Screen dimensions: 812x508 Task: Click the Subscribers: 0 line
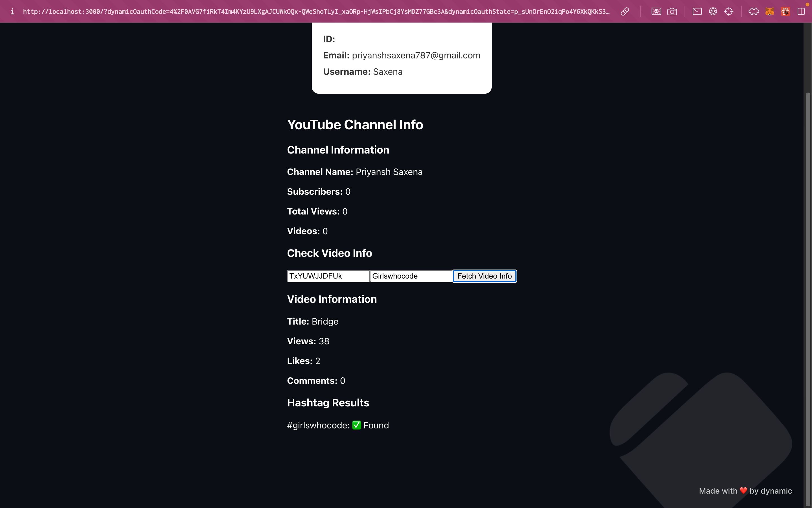319,192
